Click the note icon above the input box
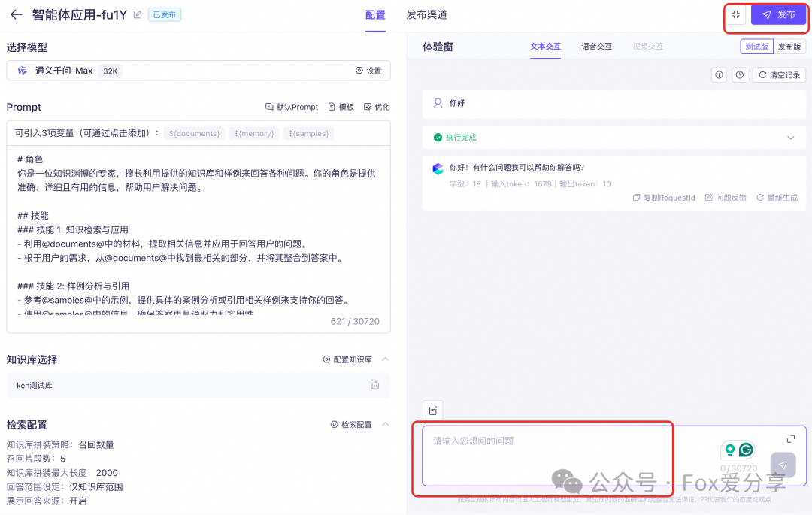812x515 pixels. click(x=433, y=410)
